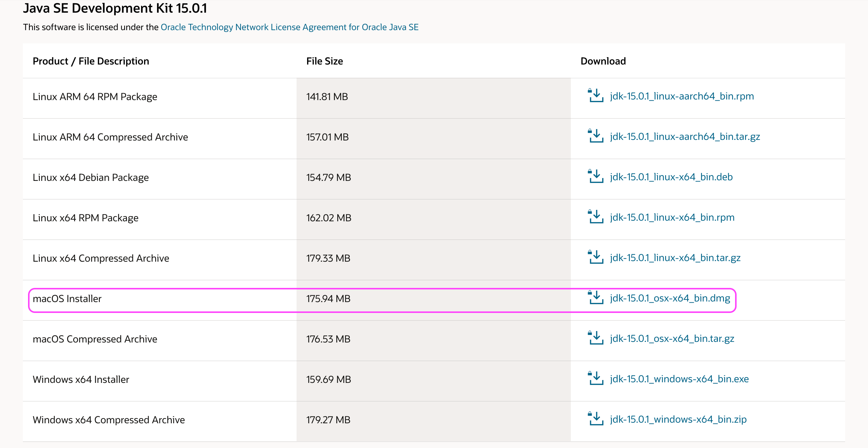Click the 176.53 MB file size cell
This screenshot has width=868, height=448.
(x=434, y=341)
